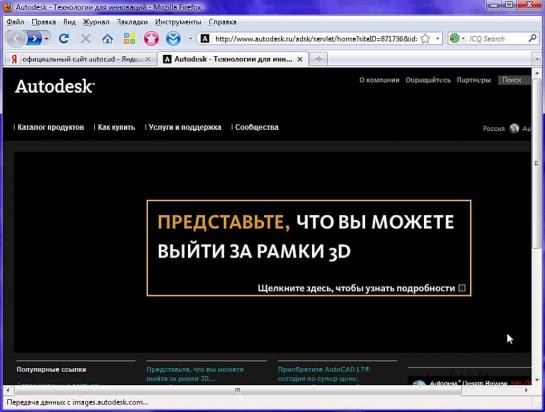Expand dropdown arrow after the mail icon
545x412 pixels.
pyautogui.click(x=190, y=39)
